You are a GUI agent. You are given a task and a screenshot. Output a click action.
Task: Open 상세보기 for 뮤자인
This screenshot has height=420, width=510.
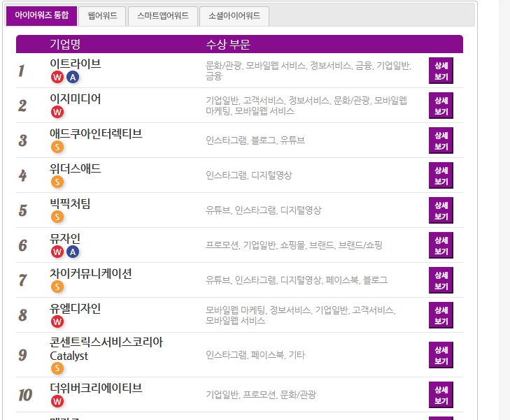441,245
